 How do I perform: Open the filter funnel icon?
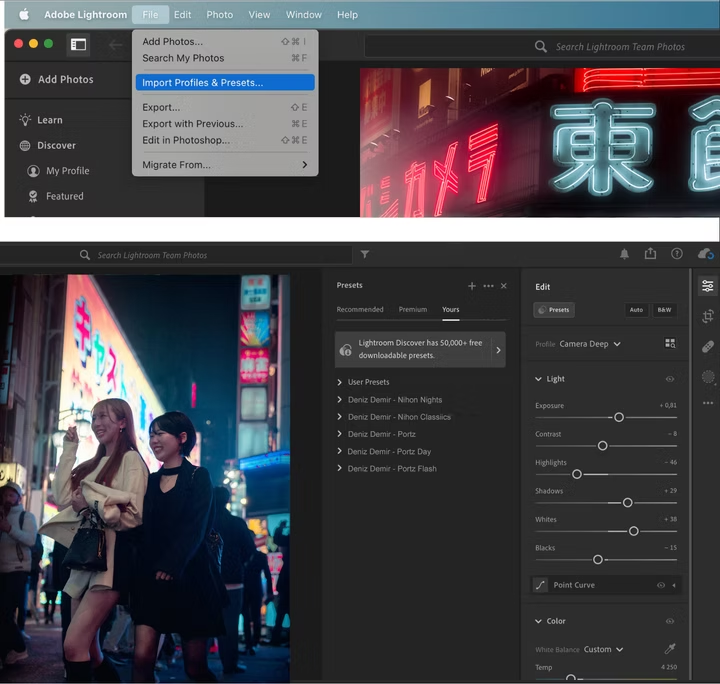click(x=365, y=254)
